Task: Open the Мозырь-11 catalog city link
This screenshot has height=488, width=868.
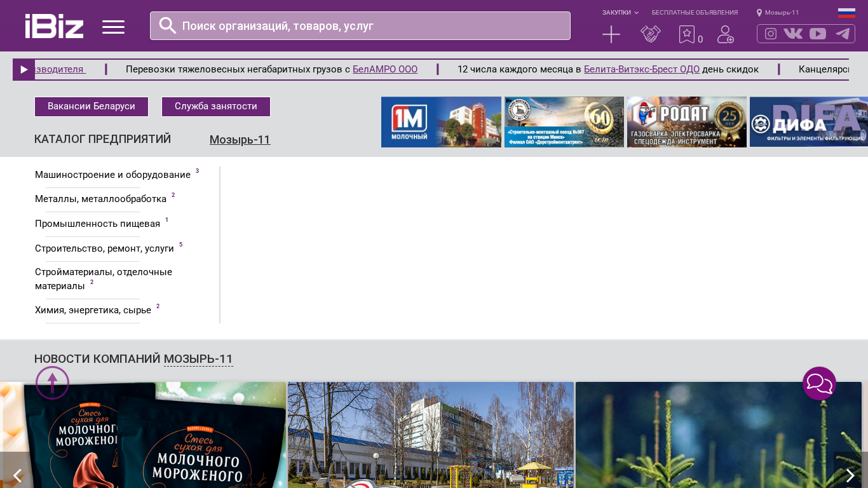Action: (240, 140)
